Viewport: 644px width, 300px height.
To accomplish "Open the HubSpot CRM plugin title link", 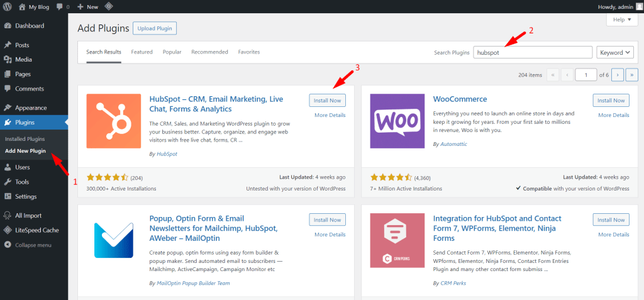I will coord(216,104).
